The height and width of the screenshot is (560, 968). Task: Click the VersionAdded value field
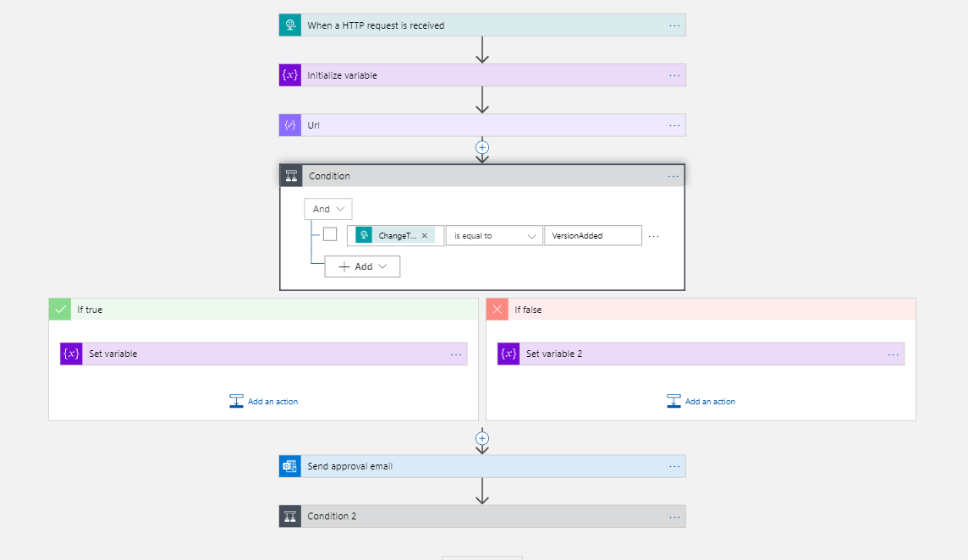592,236
